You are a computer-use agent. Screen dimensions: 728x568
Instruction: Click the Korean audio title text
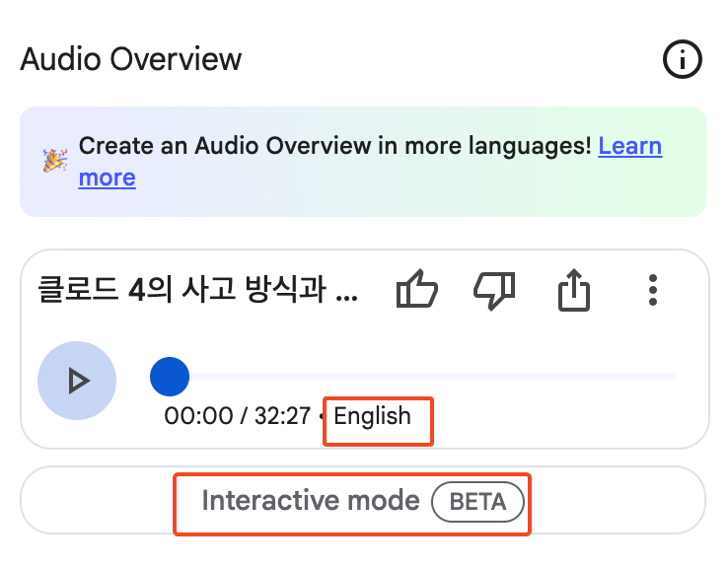click(197, 290)
